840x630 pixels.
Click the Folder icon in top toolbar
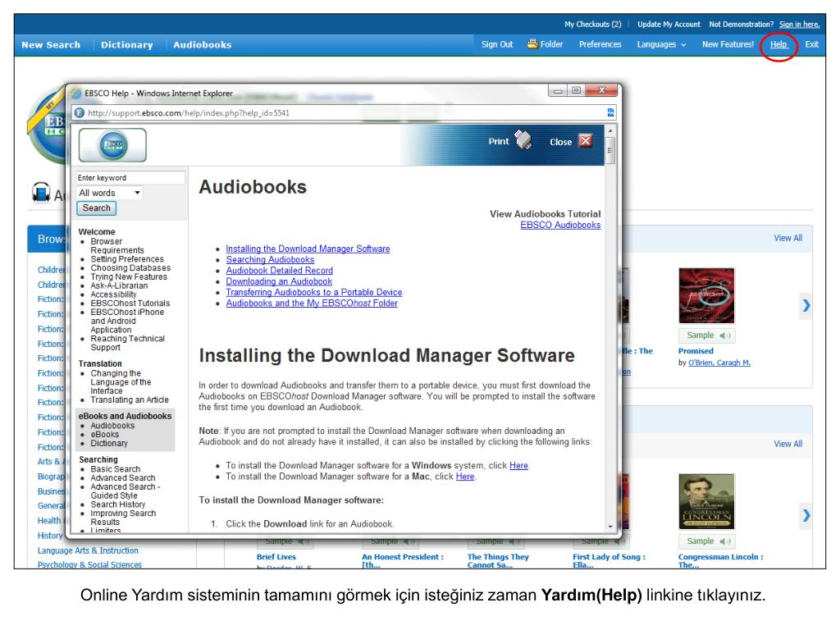(532, 44)
